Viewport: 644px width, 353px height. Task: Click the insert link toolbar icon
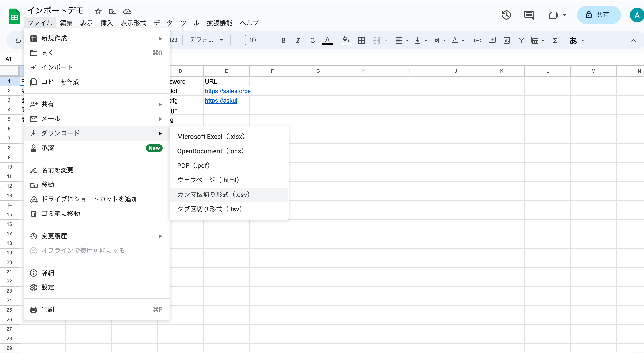point(477,40)
